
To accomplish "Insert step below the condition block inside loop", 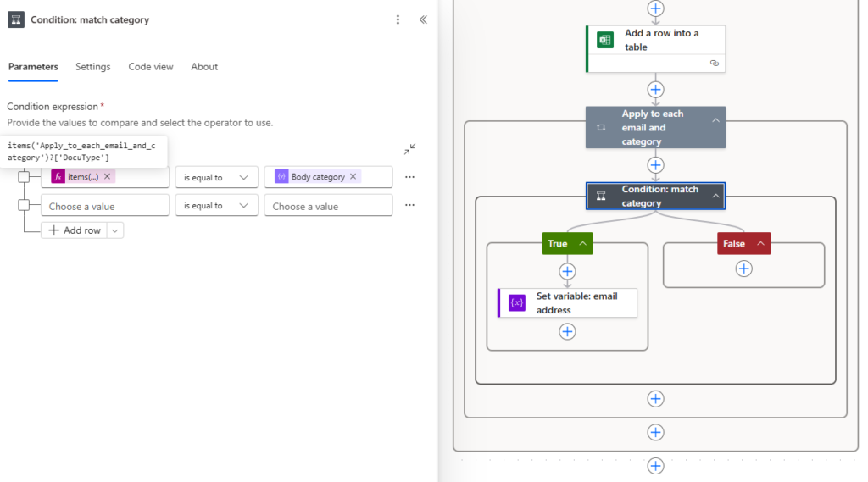I will (655, 398).
